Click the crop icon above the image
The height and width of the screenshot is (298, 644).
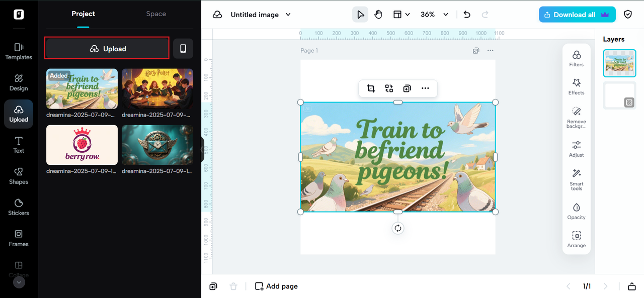click(x=371, y=88)
